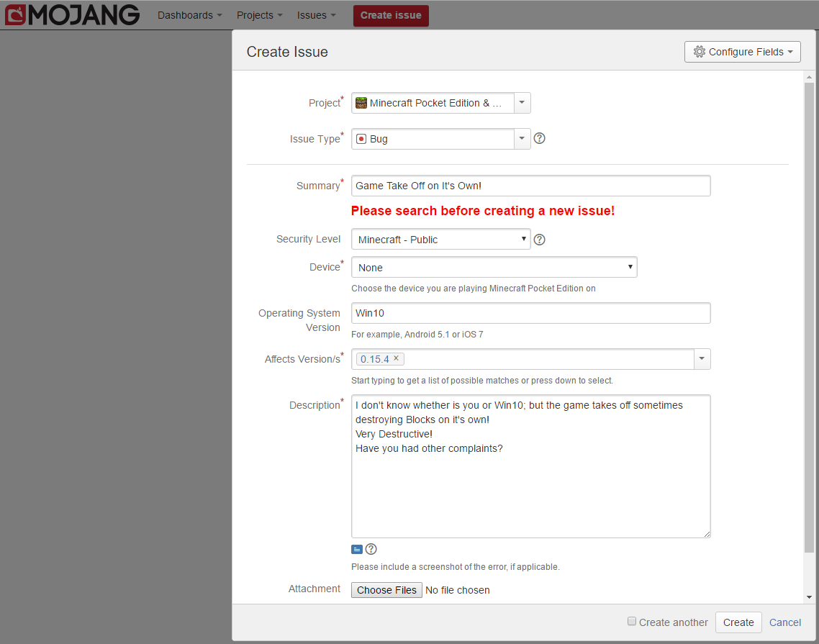Open the Device select box
The width and height of the screenshot is (819, 644).
tap(494, 268)
